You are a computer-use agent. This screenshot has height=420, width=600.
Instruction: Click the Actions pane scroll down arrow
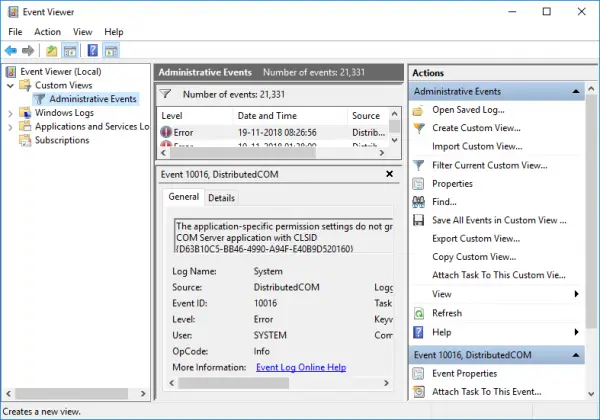(x=591, y=394)
